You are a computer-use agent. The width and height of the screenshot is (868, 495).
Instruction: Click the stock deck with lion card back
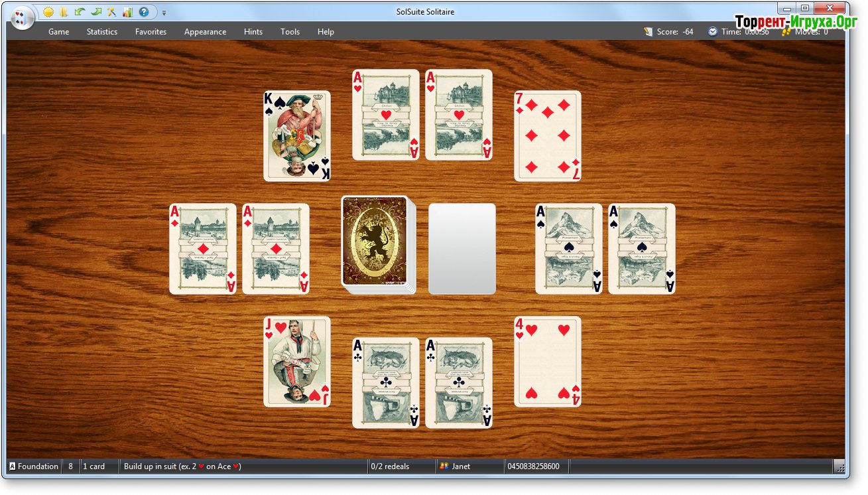pyautogui.click(x=376, y=244)
